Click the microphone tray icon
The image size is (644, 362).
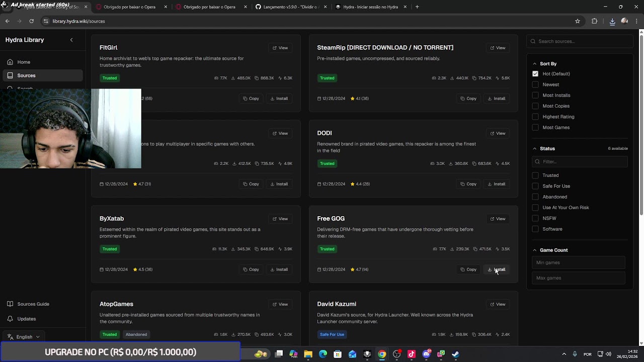coord(575,354)
